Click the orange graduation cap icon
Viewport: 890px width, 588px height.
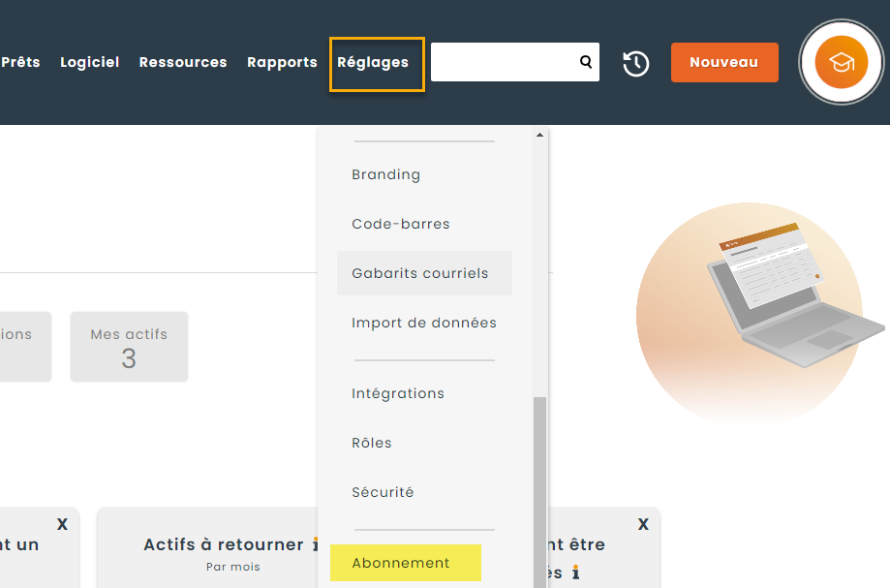click(x=841, y=62)
